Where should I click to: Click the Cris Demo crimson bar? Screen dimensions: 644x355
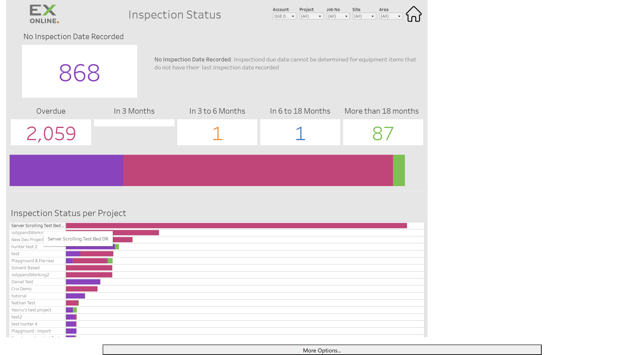pyautogui.click(x=82, y=289)
